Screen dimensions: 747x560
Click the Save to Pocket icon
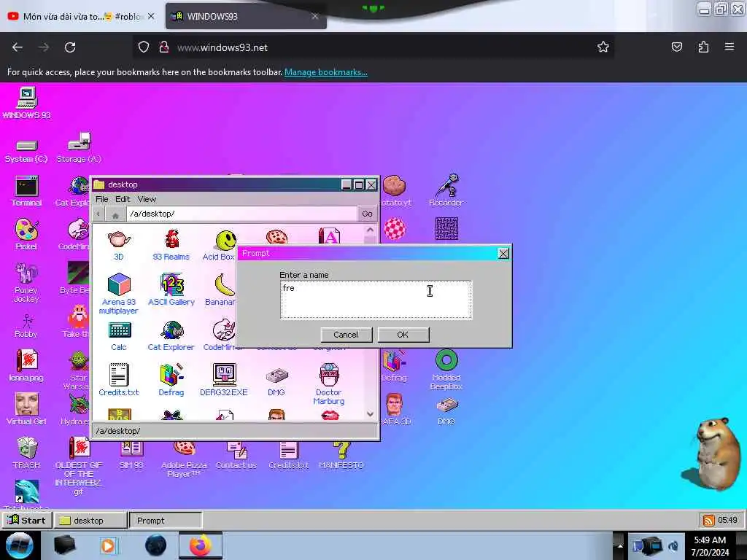pos(677,47)
